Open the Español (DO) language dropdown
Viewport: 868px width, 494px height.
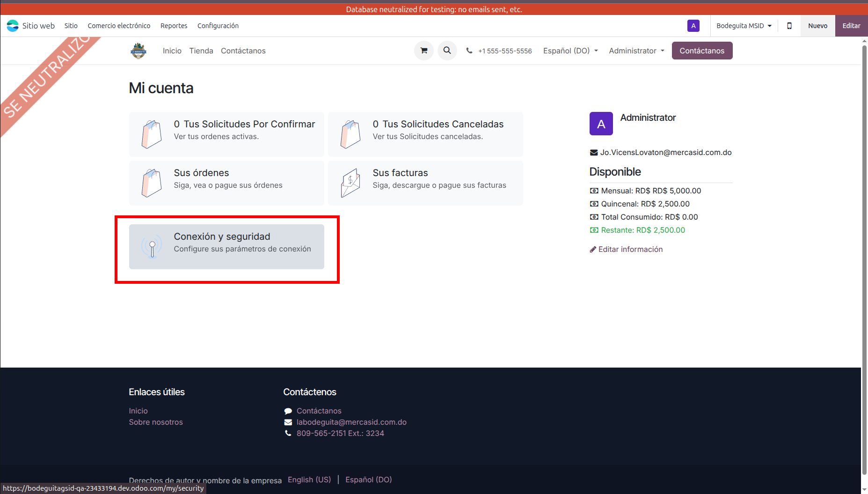(570, 51)
